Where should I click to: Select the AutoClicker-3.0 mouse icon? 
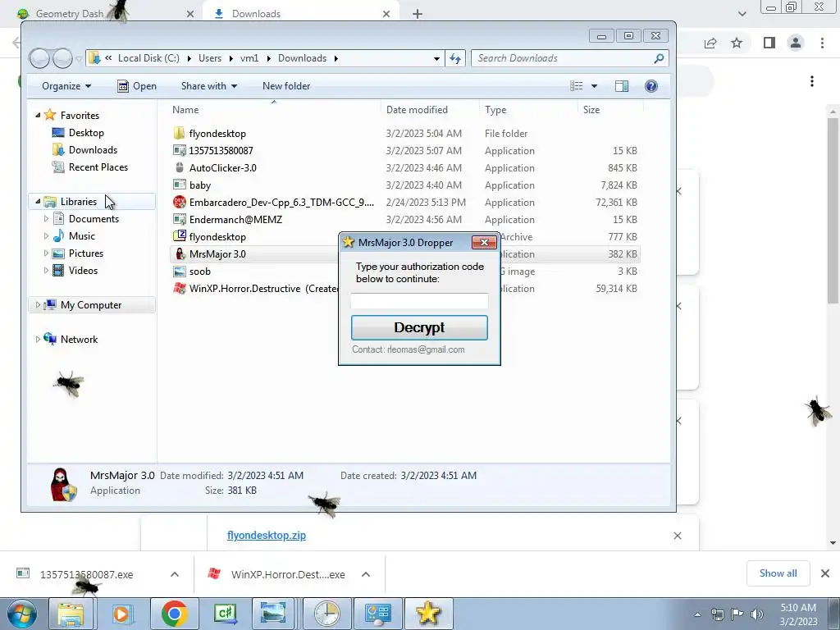click(180, 167)
